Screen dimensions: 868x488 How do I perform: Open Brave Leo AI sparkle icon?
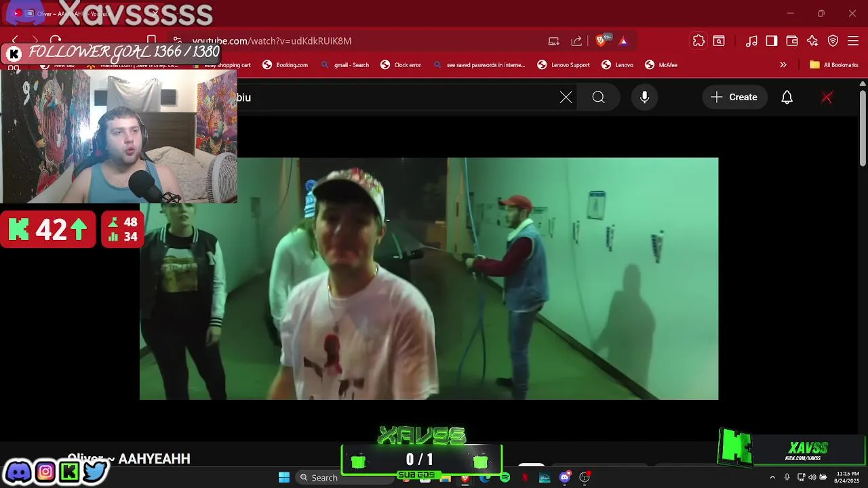(x=812, y=41)
